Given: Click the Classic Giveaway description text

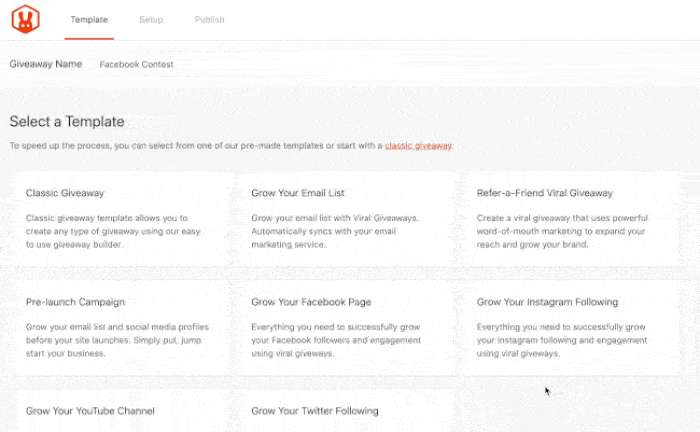Looking at the screenshot, I should [x=115, y=229].
